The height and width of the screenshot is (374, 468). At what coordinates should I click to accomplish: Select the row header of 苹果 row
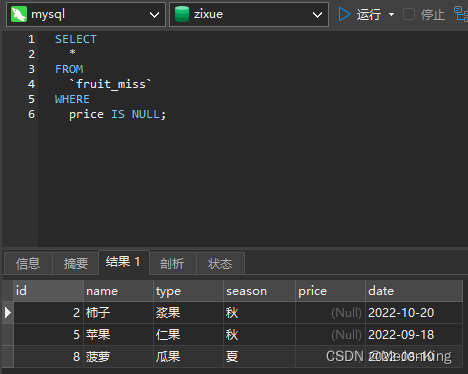pyautogui.click(x=8, y=335)
